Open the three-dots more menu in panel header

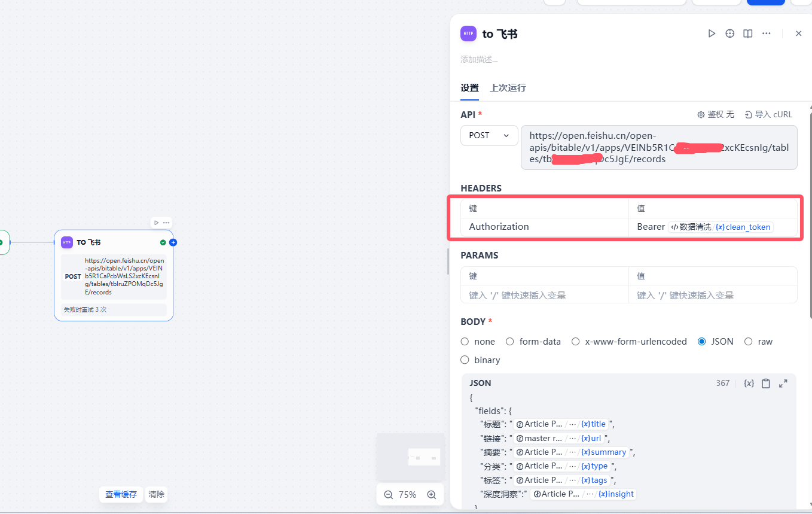[766, 34]
